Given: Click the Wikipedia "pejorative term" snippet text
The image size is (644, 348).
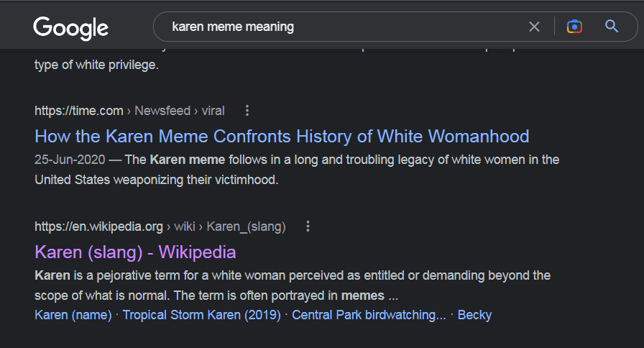Looking at the screenshot, I should [292, 285].
